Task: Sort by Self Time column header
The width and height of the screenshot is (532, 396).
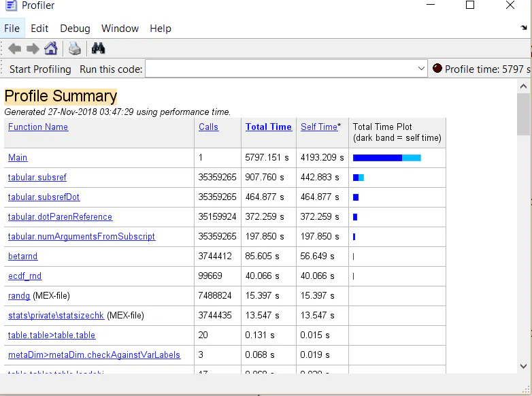Action: coord(319,127)
